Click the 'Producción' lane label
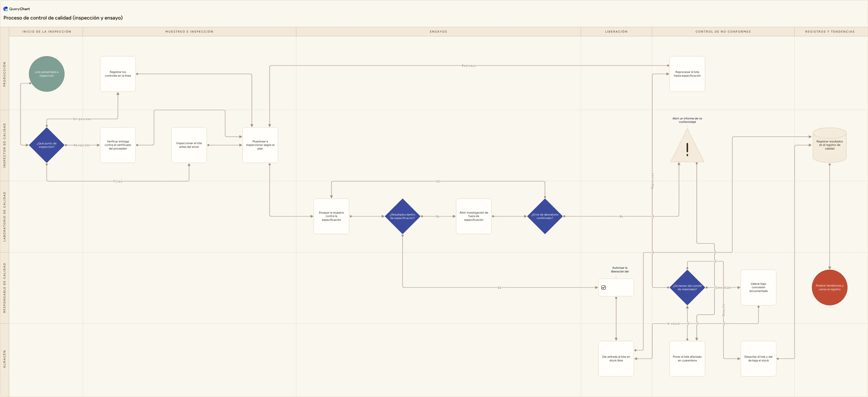 4,74
